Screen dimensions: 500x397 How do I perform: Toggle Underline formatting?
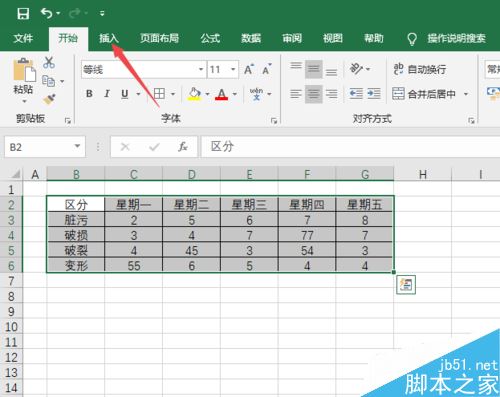click(125, 94)
